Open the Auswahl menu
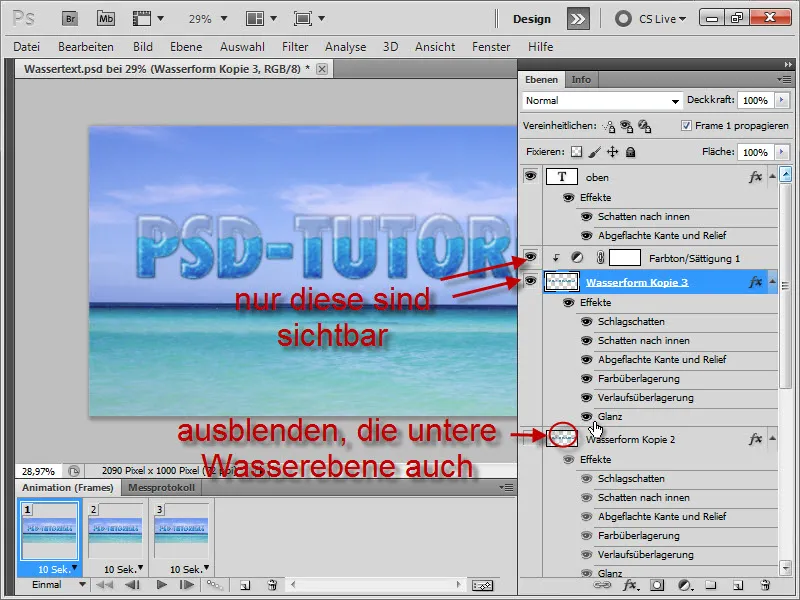 coord(242,47)
